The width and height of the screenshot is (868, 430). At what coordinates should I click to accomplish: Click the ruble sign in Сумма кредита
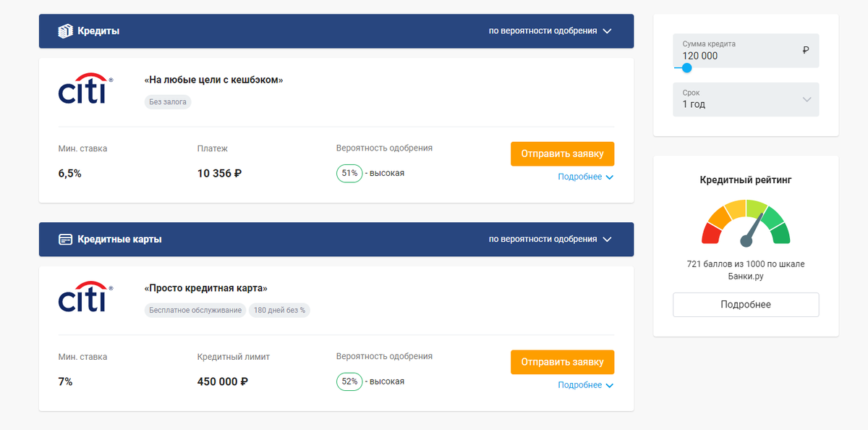coord(806,51)
